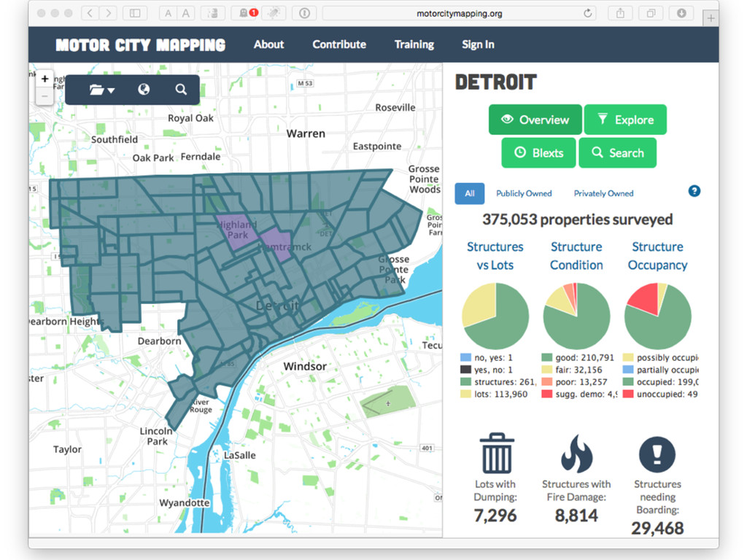Screen dimensions: 747x560
Task: Open the Overview panel
Action: click(535, 120)
